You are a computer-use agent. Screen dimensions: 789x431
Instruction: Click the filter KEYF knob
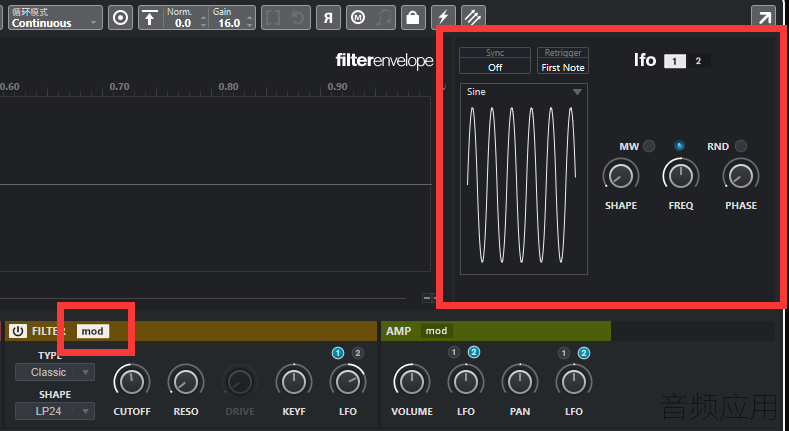(294, 382)
